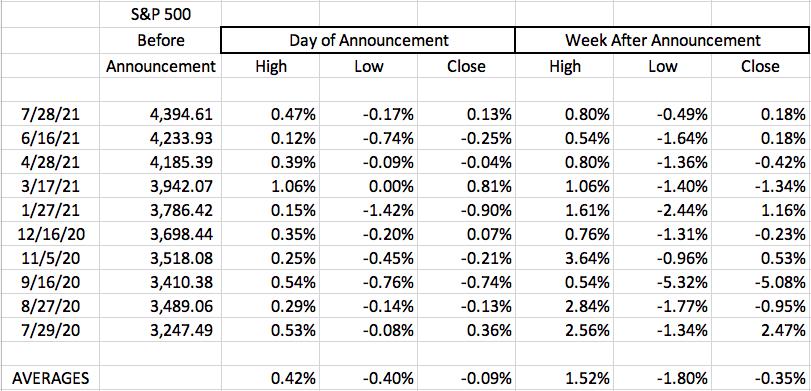Click the 6/16/21 S&P value 4,233.93
Image resolution: width=811 pixels, height=391 pixels.
160,138
